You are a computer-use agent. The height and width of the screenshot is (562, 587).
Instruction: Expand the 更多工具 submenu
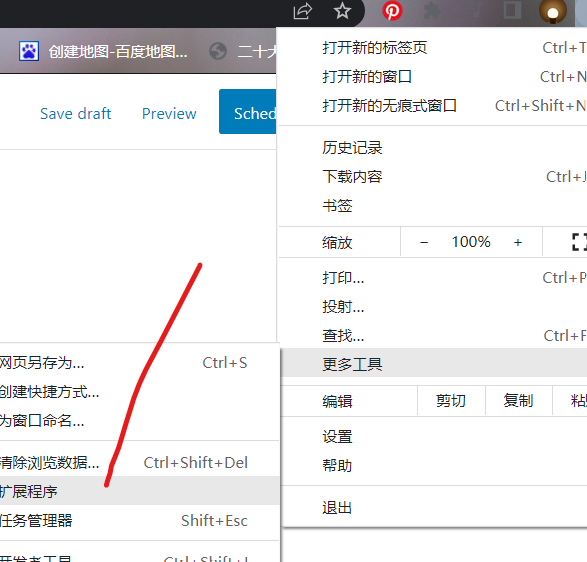tap(433, 364)
